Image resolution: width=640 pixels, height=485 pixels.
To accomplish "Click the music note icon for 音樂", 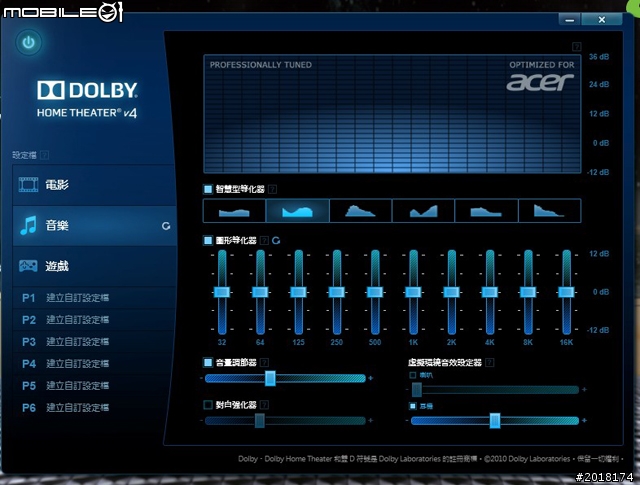I will click(x=28, y=225).
